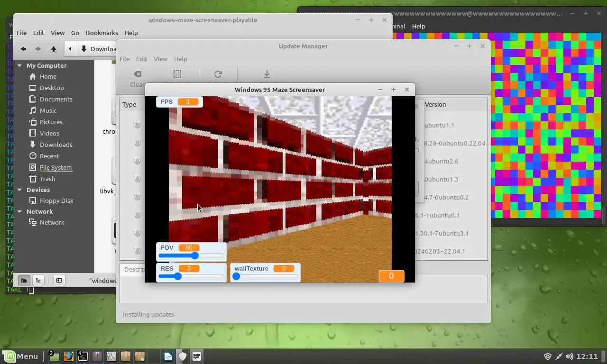This screenshot has height=364, width=607.
Task: Open the Network entry under Network heading
Action: click(x=52, y=222)
